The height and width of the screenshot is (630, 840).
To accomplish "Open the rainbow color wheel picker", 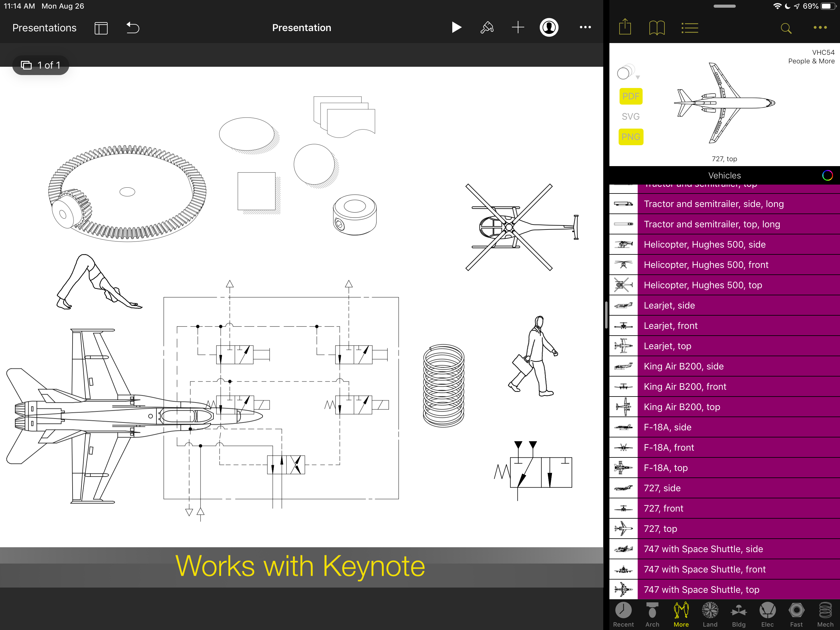I will 827,175.
